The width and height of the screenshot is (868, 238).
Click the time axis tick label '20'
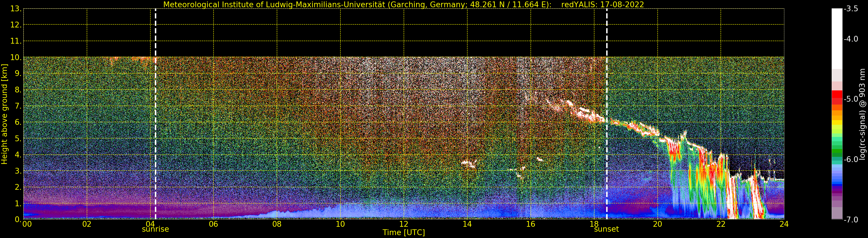[x=657, y=224]
